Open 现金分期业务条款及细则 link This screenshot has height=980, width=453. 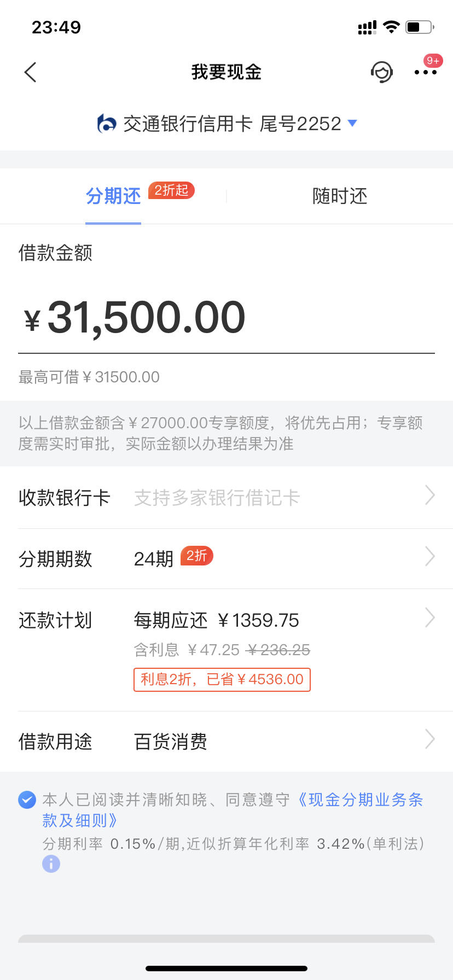tap(233, 810)
